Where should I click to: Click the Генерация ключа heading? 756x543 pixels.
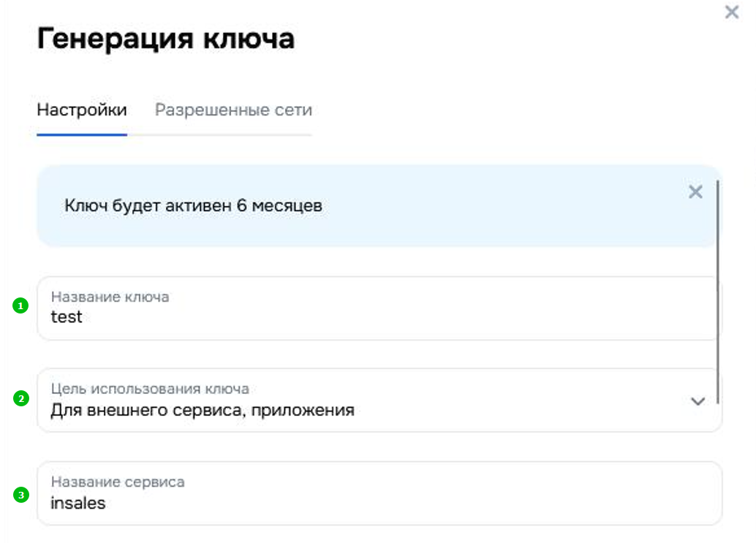coord(165,39)
